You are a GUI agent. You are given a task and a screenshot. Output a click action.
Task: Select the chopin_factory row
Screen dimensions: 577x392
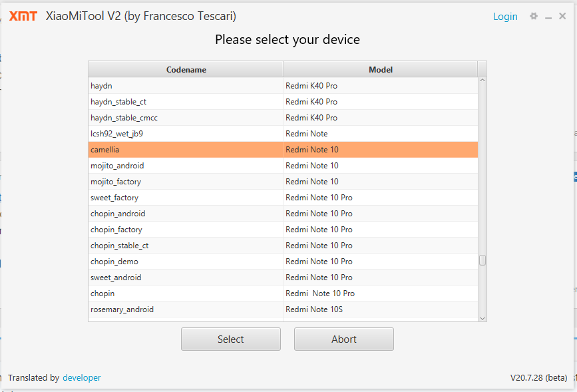(x=283, y=230)
